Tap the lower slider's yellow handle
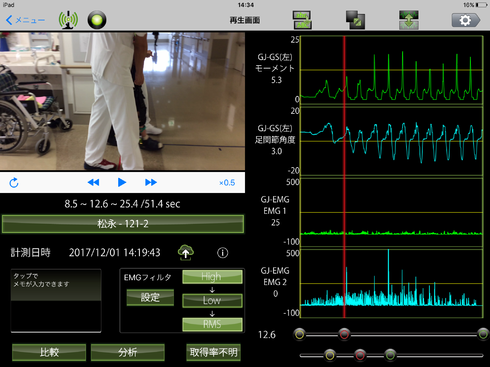Viewport: 490px width, 367px height. coord(330,355)
